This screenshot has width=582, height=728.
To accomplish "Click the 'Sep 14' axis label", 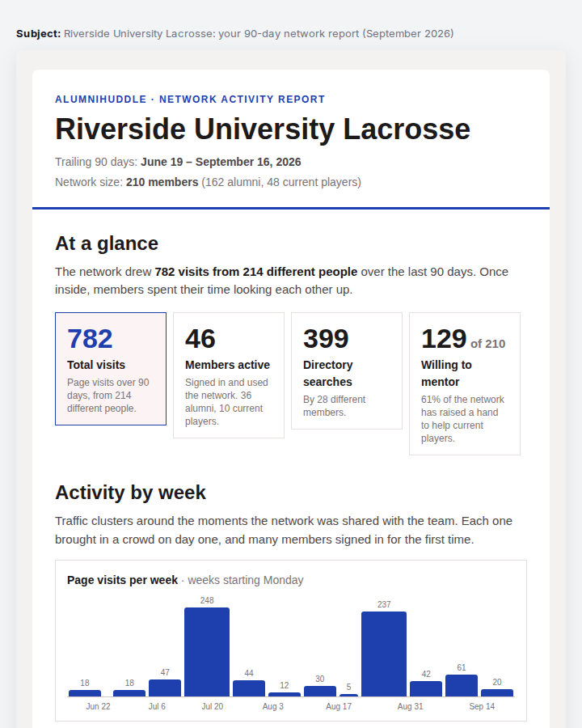I will coord(482,706).
